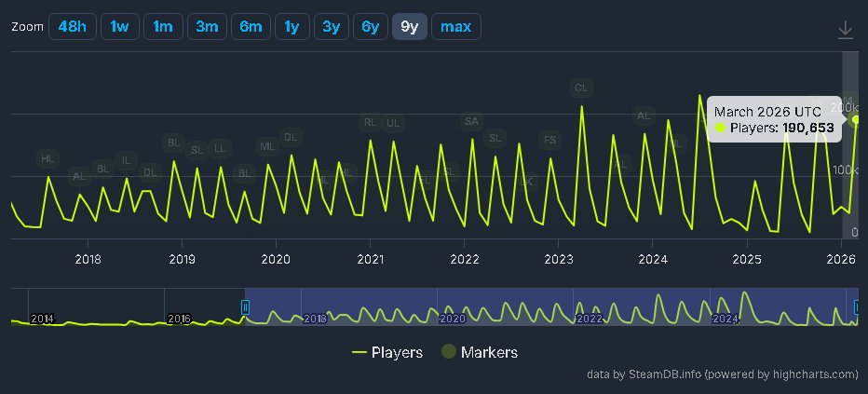Select the FS marker flag
Image resolution: width=868 pixels, height=394 pixels.
click(549, 140)
